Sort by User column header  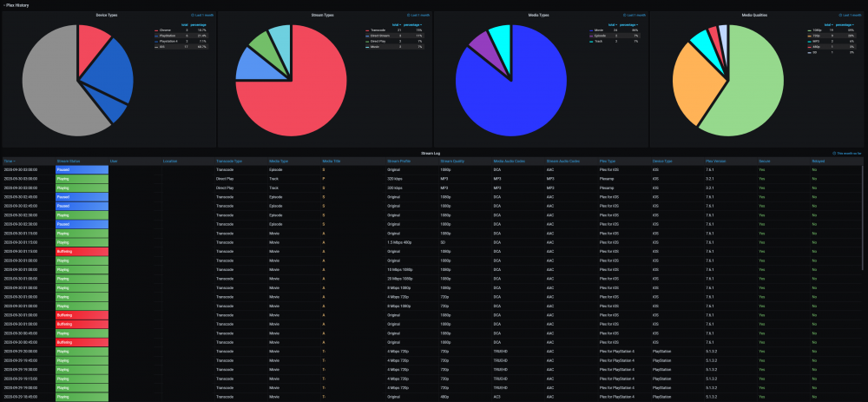pyautogui.click(x=114, y=161)
